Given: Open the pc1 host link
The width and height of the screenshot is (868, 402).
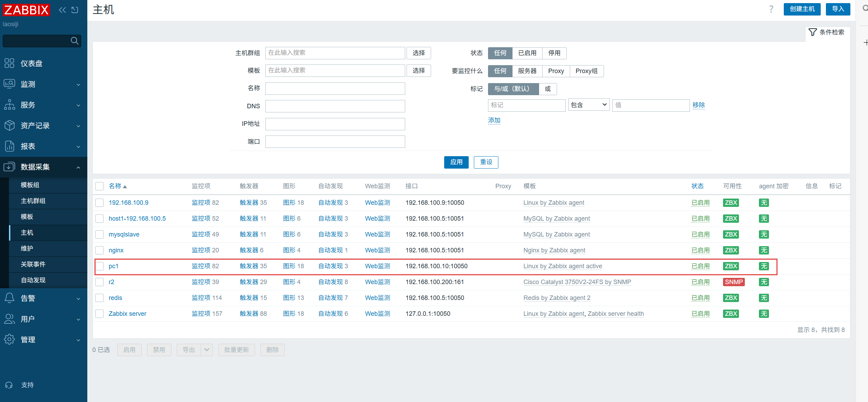Looking at the screenshot, I should tap(114, 266).
